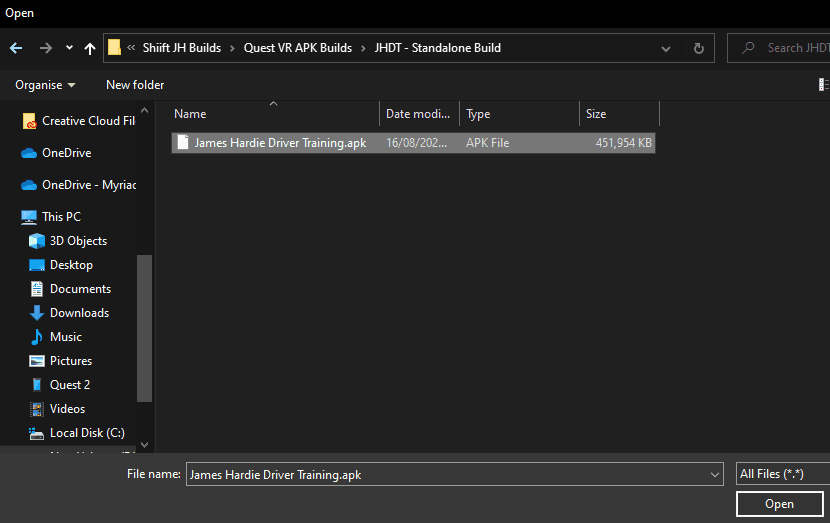Expand the address bar history dropdown
This screenshot has width=830, height=523.
(666, 49)
